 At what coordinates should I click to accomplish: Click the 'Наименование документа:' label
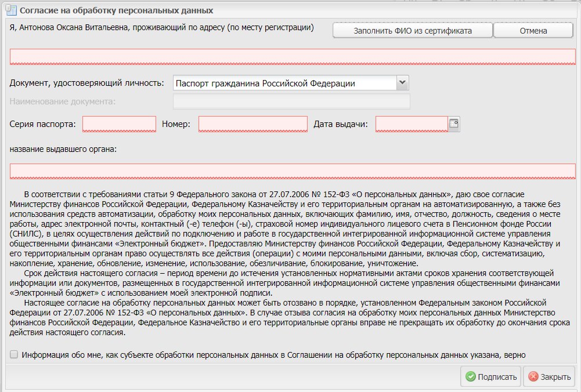63,101
